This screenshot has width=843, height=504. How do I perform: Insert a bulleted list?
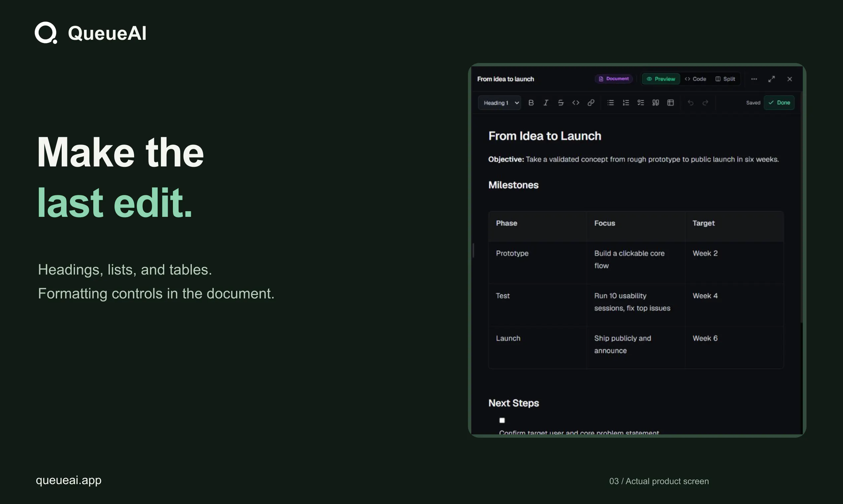611,102
